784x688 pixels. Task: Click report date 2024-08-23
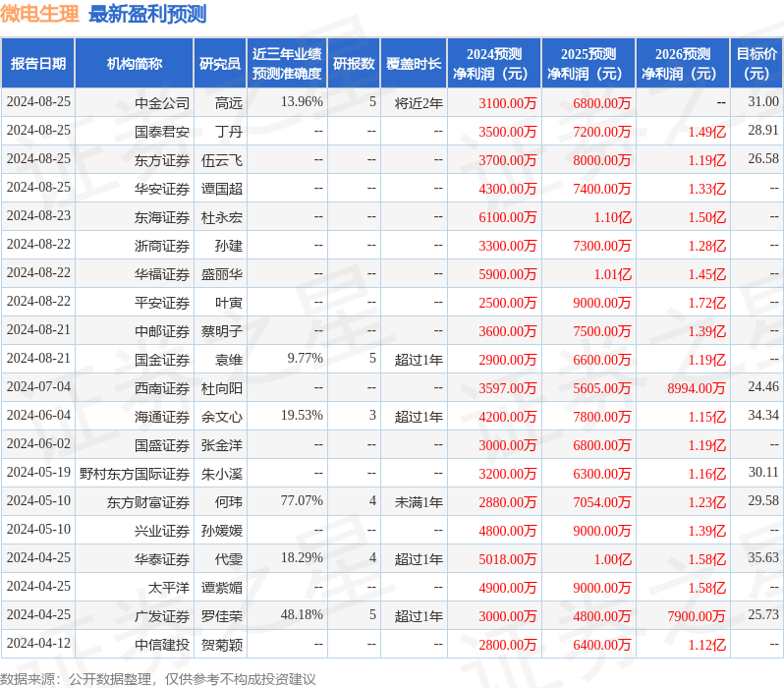38,215
